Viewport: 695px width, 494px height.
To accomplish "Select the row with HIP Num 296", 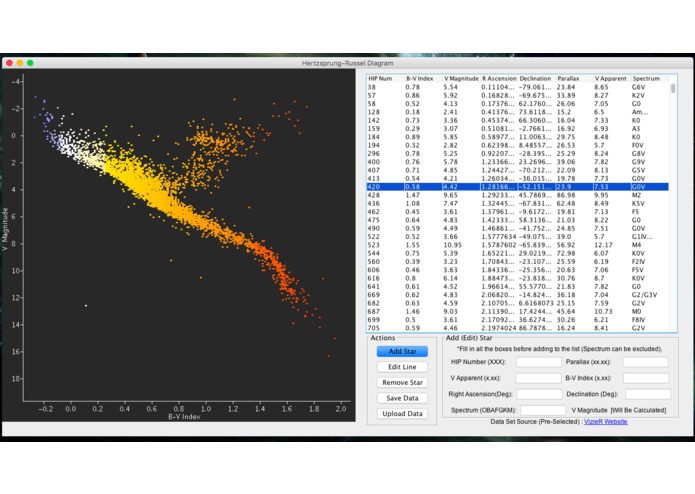I will click(518, 154).
